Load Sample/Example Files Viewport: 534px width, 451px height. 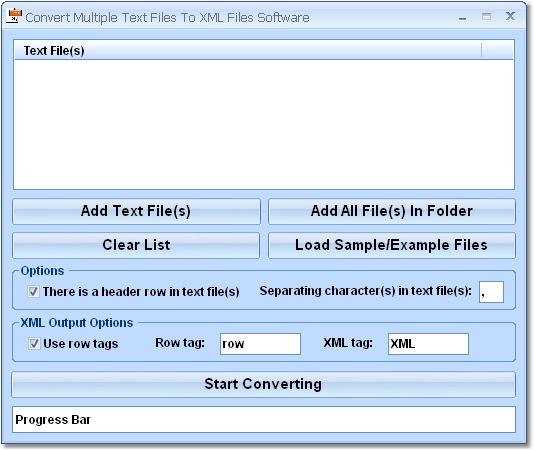(x=392, y=245)
